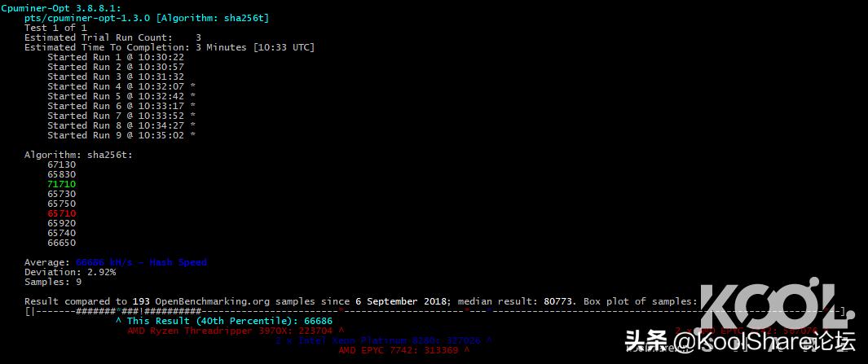Click 'Started Run 9 @ 10:35:02 *'

[x=121, y=135]
